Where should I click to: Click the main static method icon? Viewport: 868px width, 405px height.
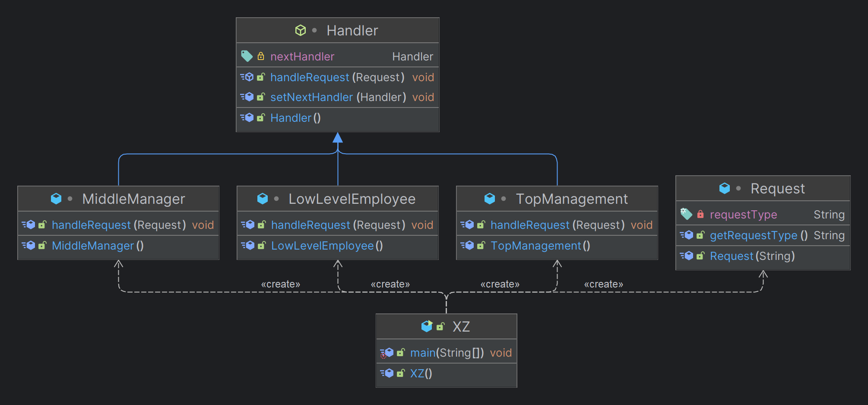(x=387, y=353)
